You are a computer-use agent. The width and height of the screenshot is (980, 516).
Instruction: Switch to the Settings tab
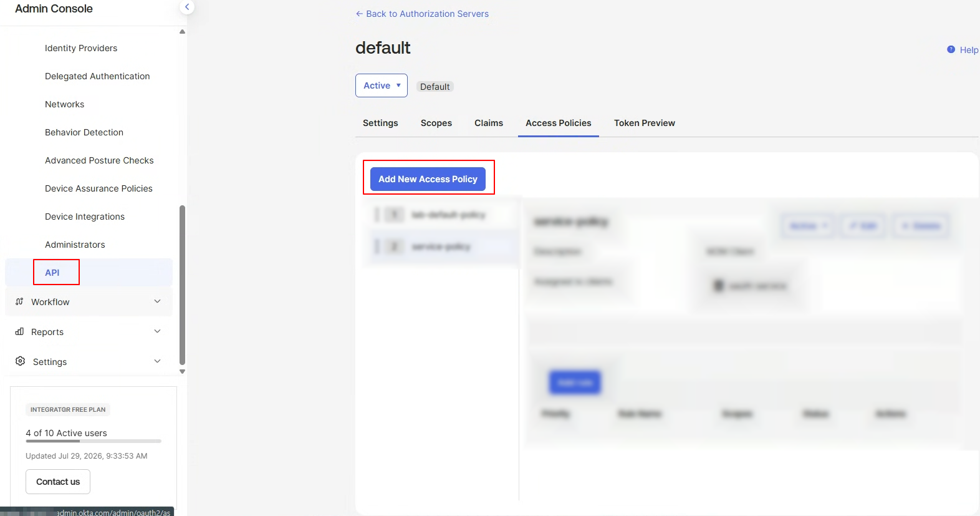pos(380,123)
